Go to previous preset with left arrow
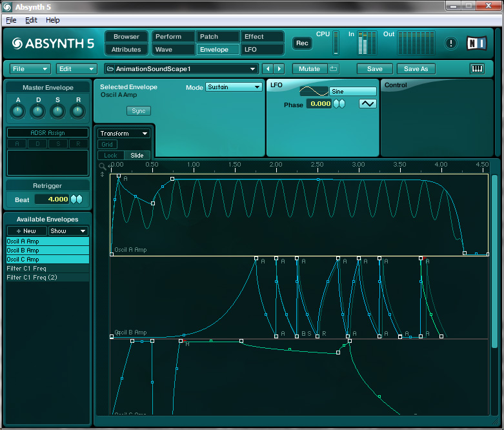This screenshot has height=430, width=504. [x=268, y=69]
